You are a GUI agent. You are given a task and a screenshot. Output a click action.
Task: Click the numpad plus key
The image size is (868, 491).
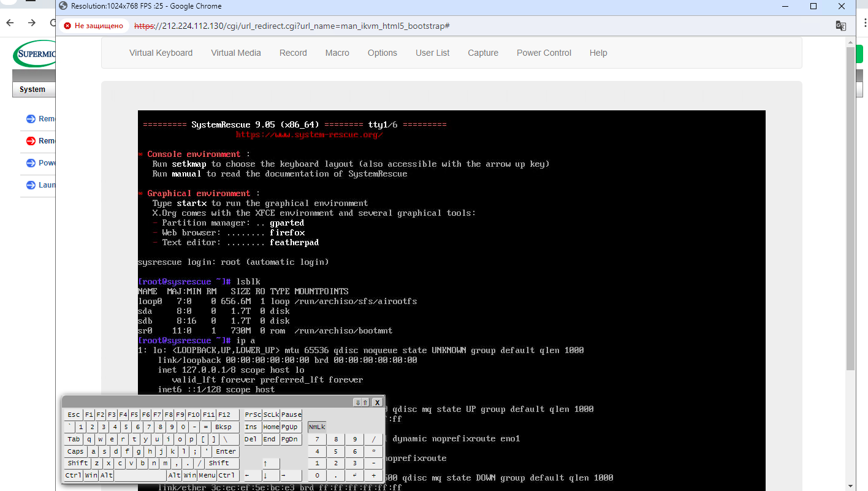[374, 476]
